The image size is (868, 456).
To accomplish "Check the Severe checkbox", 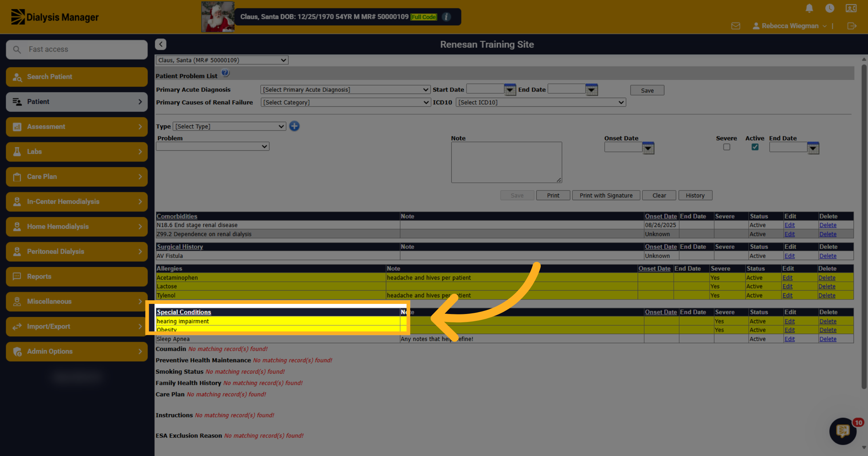I will click(x=727, y=147).
